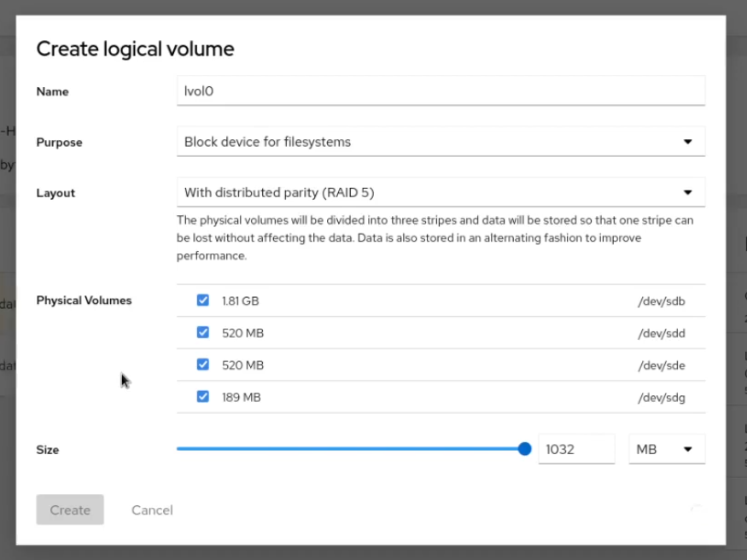Open the MB size unit dropdown
Viewport: 747px width, 560px height.
pyautogui.click(x=666, y=449)
